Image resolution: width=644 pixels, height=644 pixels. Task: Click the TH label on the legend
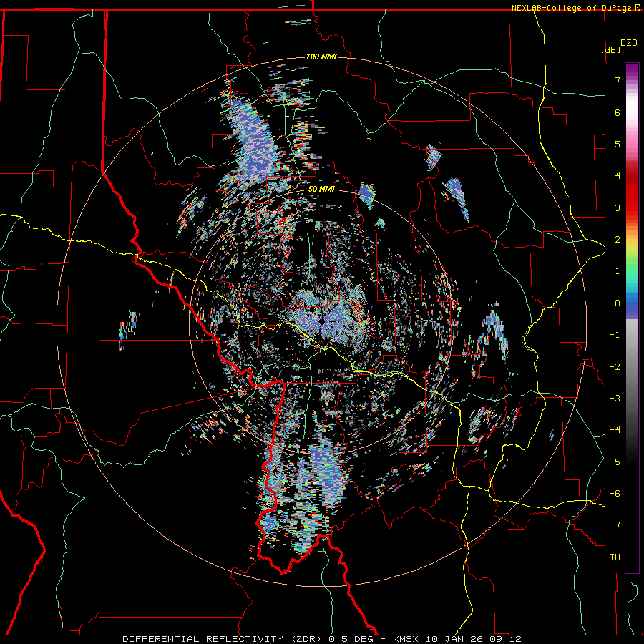pos(615,557)
